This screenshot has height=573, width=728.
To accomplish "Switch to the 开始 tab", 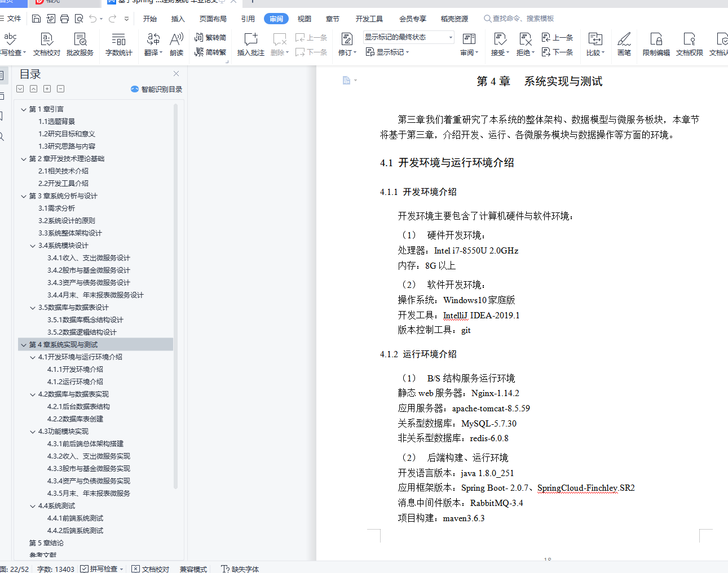I will (150, 19).
